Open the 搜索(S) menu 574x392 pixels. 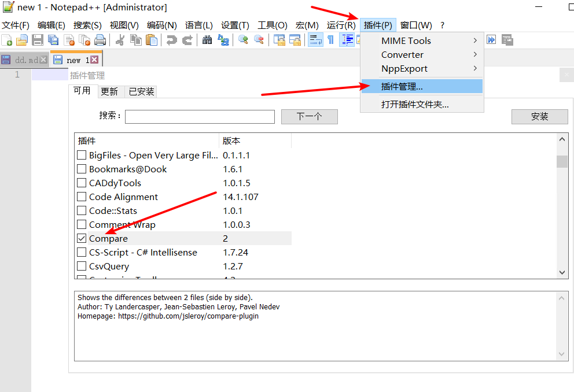click(87, 25)
